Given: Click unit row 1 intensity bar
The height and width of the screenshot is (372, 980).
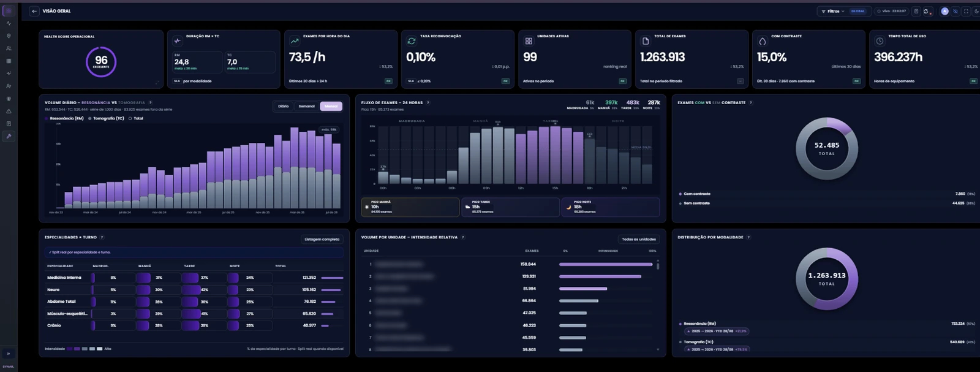Looking at the screenshot, I should 606,264.
